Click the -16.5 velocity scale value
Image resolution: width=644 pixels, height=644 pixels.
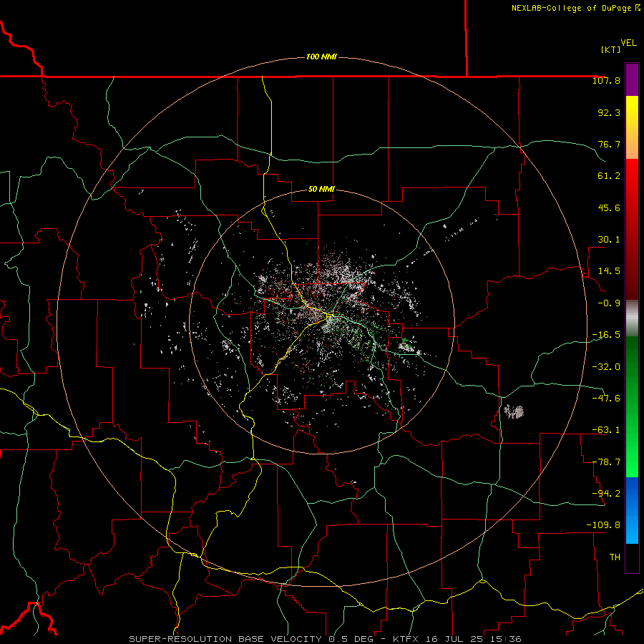[606, 335]
